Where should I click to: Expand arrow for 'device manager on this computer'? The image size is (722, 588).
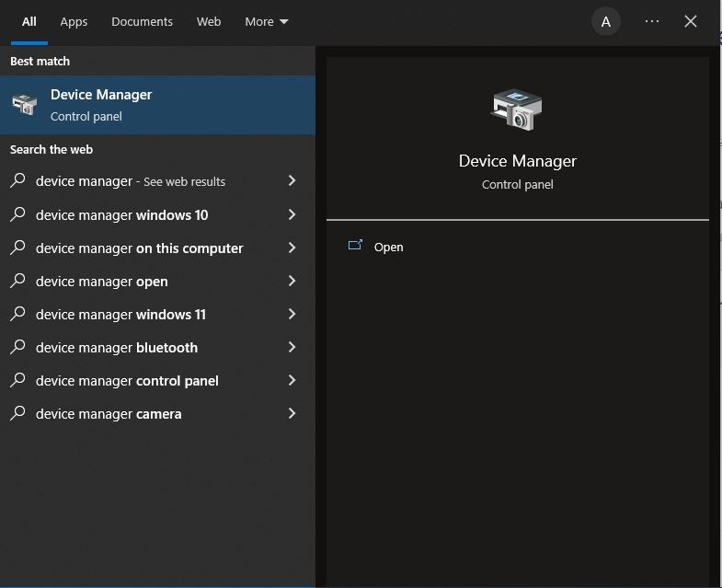(292, 248)
